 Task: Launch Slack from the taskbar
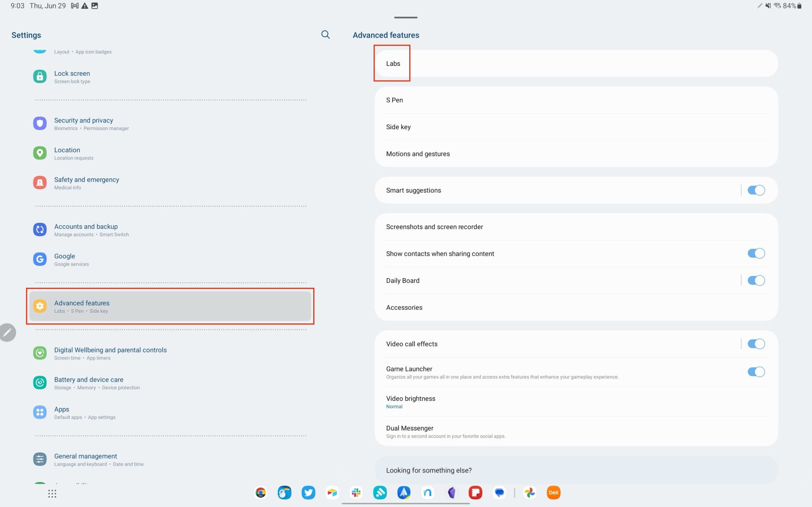(x=356, y=493)
